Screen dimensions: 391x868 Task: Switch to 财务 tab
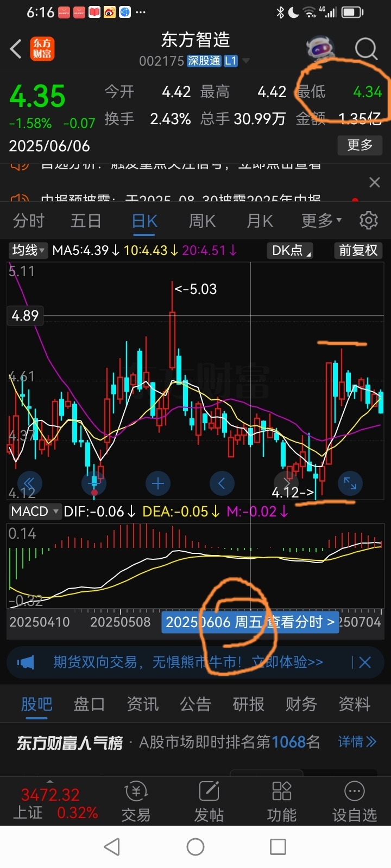coord(301,704)
